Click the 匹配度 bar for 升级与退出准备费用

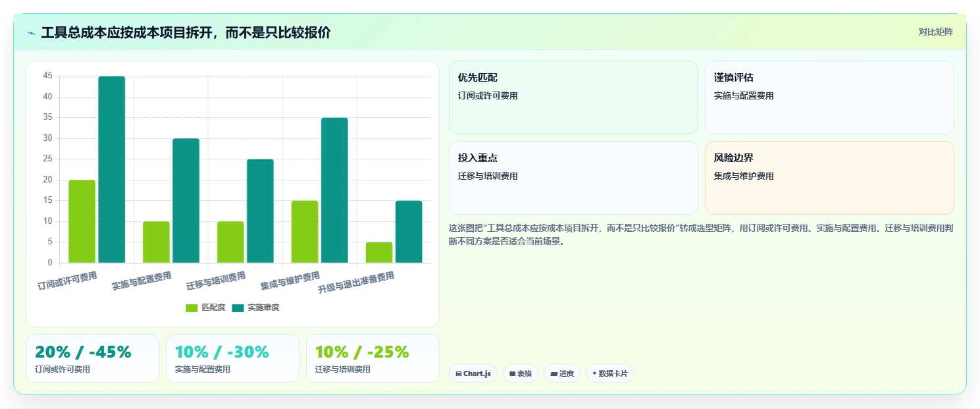[x=379, y=252]
